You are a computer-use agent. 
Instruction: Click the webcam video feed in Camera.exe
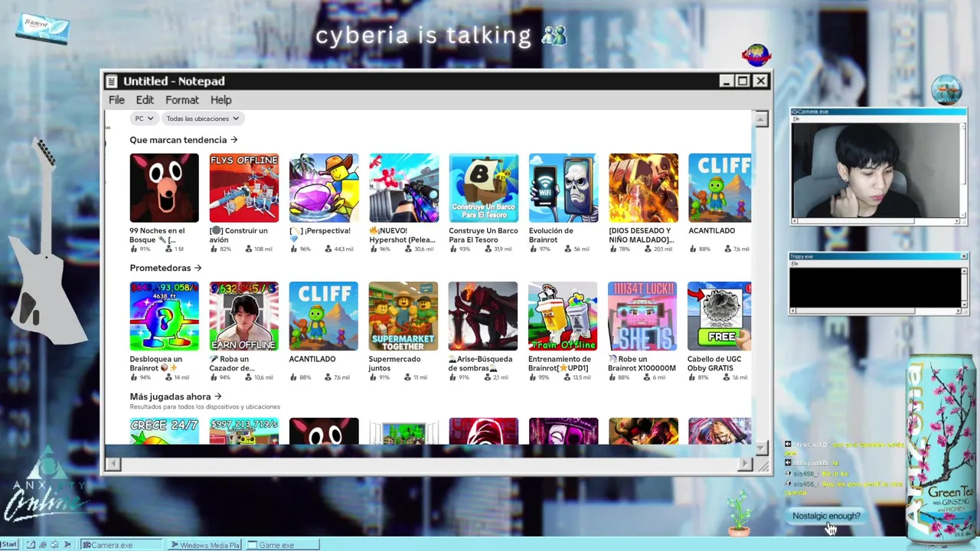click(x=875, y=170)
